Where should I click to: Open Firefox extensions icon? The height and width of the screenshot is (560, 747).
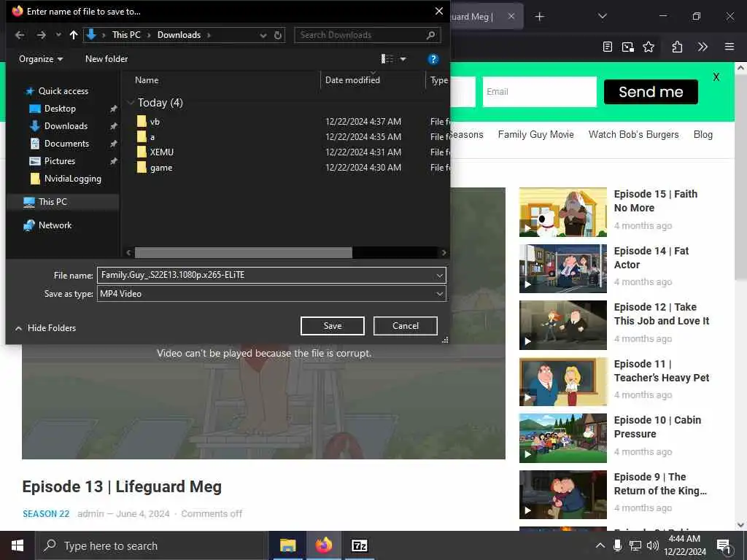coord(677,47)
